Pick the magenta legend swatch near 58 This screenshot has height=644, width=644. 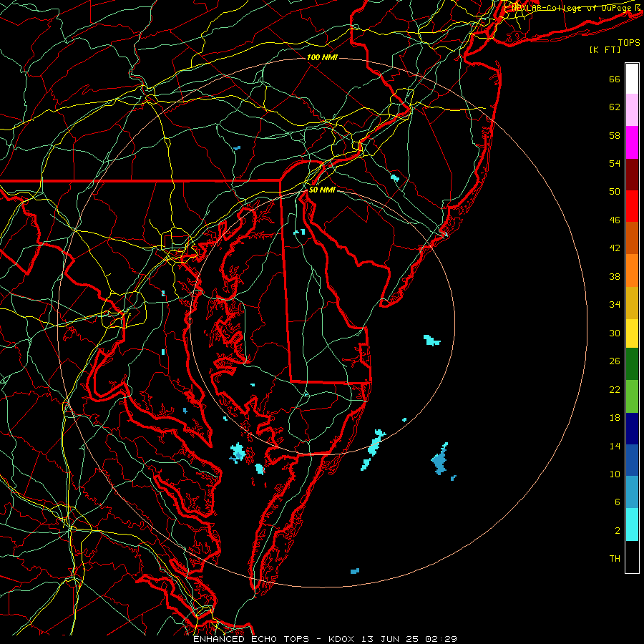632,142
